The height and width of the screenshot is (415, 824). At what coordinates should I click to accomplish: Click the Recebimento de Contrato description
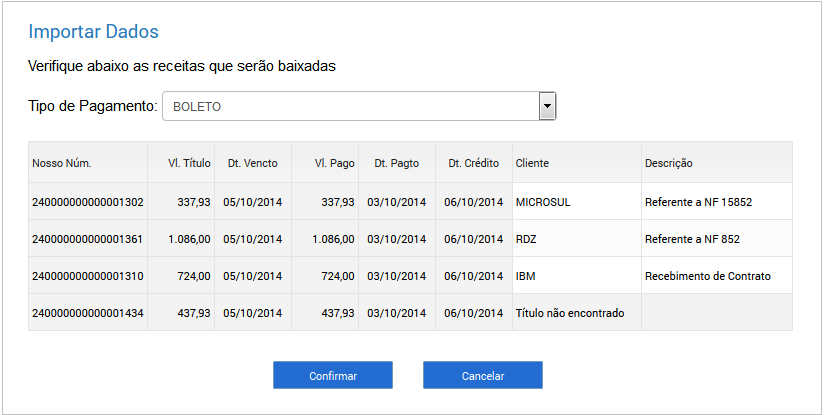707,276
